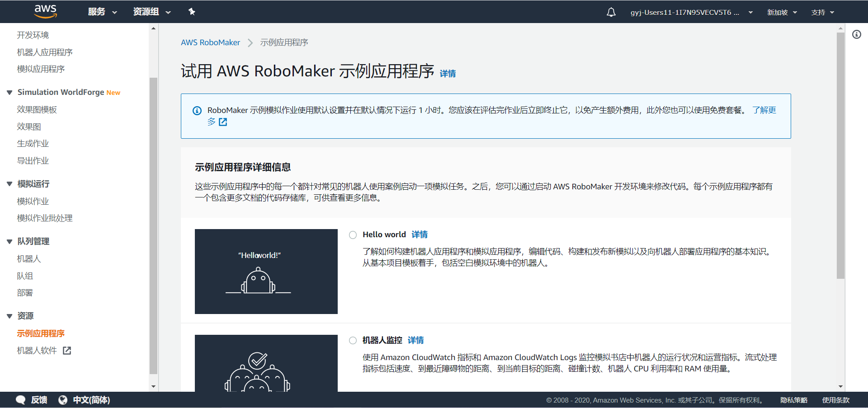
Task: Open the 服务 dropdown menu
Action: point(103,12)
